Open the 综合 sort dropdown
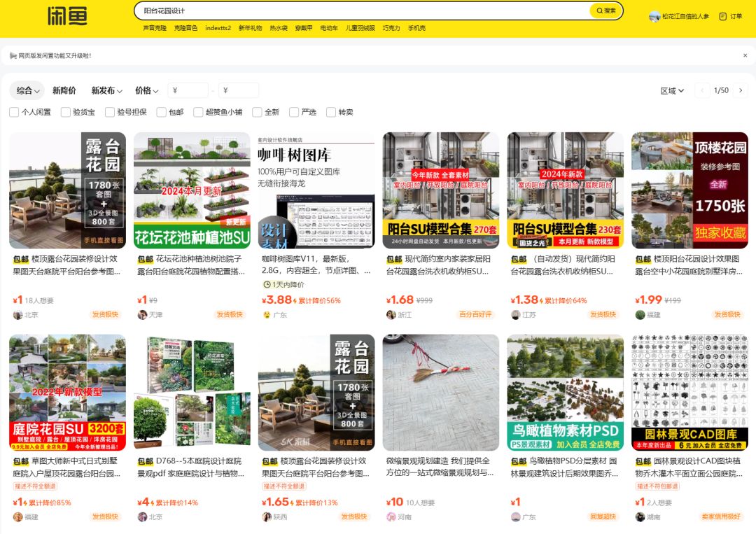The image size is (756, 534). point(27,90)
